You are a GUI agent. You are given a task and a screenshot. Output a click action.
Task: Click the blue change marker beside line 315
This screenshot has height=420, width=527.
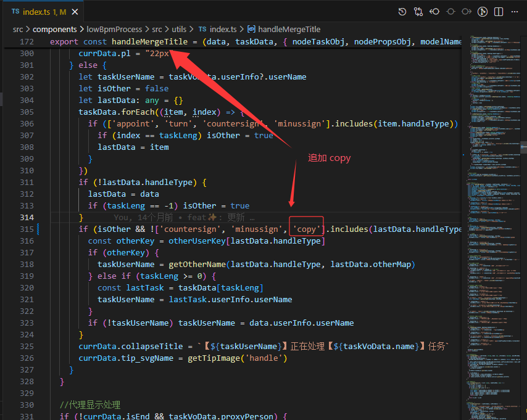[38, 229]
